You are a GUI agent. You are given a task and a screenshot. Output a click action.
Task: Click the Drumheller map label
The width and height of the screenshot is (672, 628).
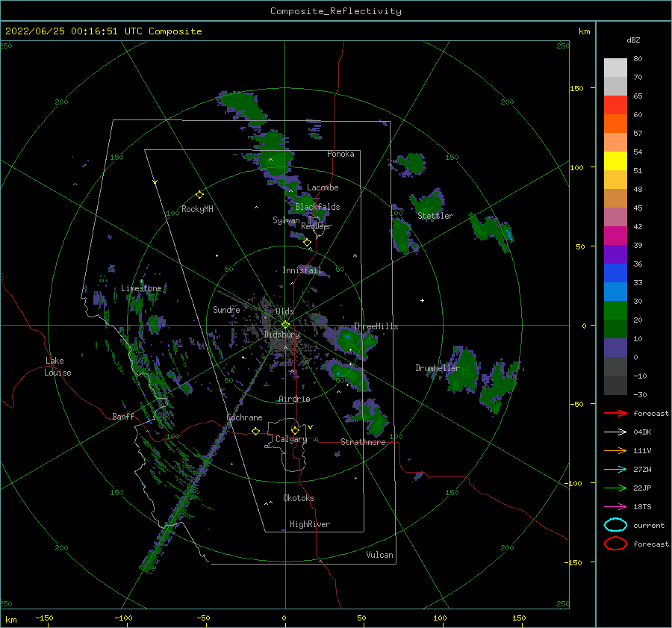438,368
